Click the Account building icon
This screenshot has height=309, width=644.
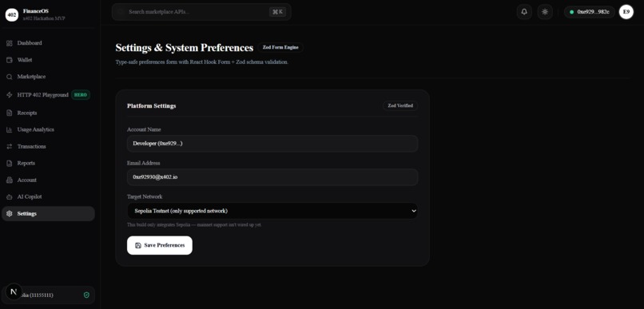(10, 180)
